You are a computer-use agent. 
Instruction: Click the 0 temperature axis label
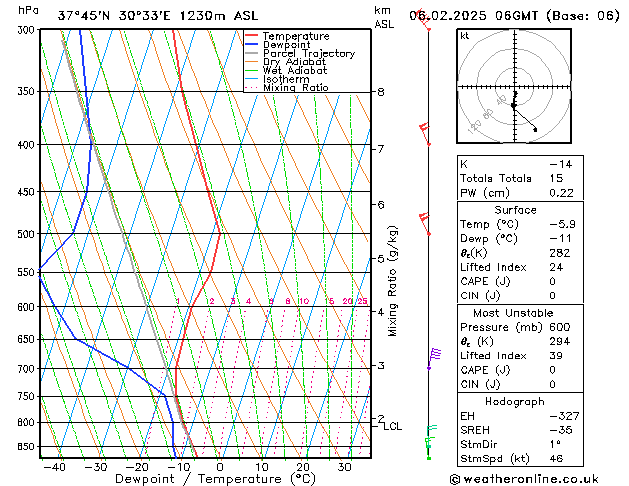(220, 467)
